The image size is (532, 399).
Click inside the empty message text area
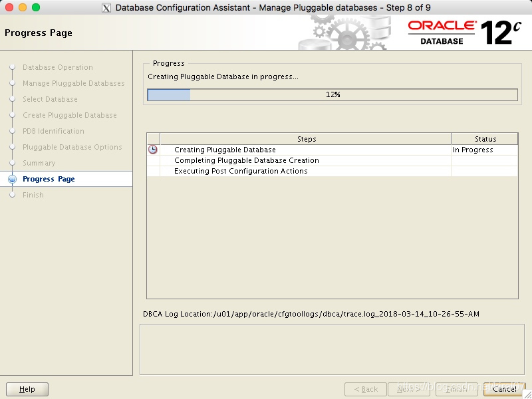332,350
